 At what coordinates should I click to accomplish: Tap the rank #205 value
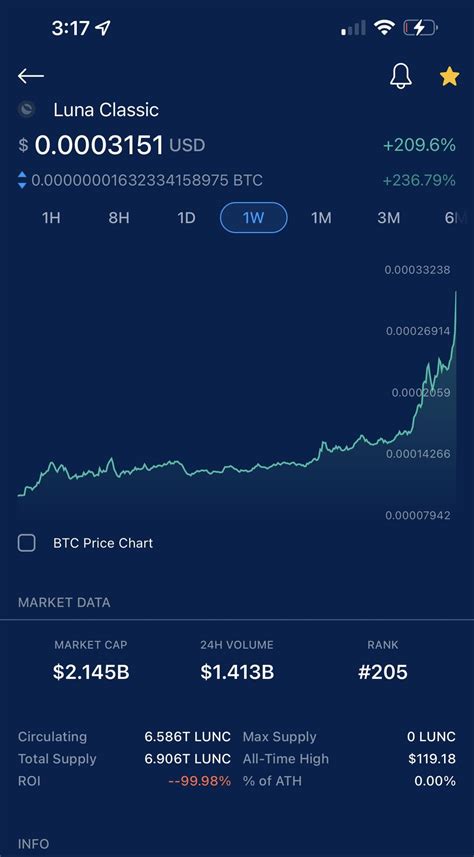tap(383, 672)
